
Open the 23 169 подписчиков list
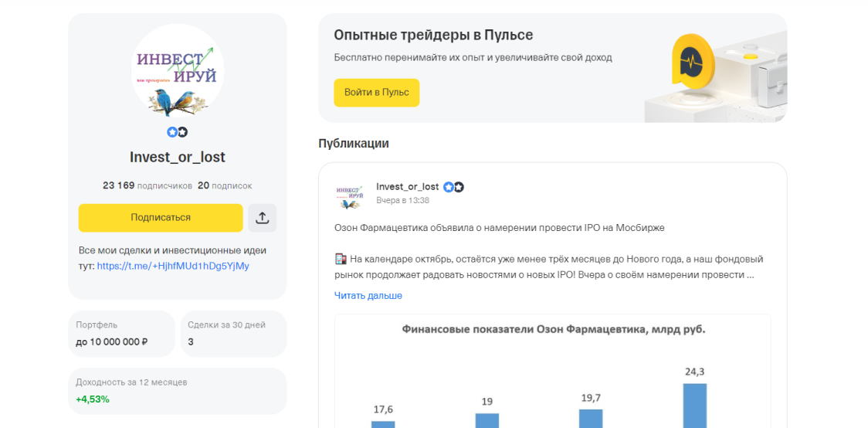pyautogui.click(x=147, y=185)
